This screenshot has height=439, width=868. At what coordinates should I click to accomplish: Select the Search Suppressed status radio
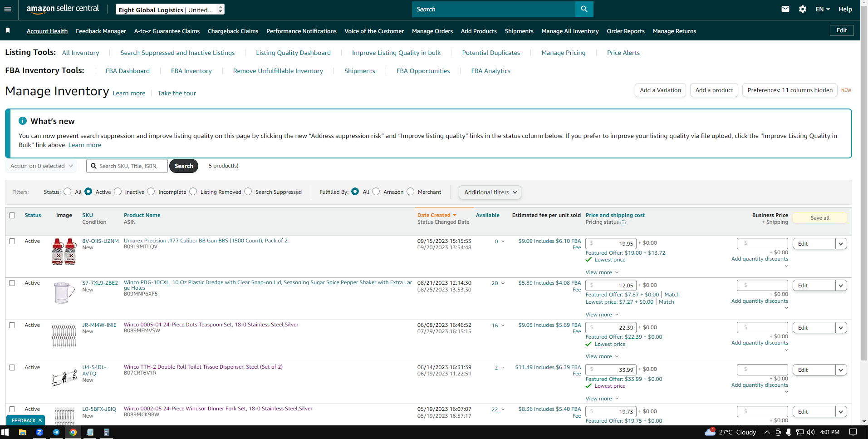click(248, 192)
